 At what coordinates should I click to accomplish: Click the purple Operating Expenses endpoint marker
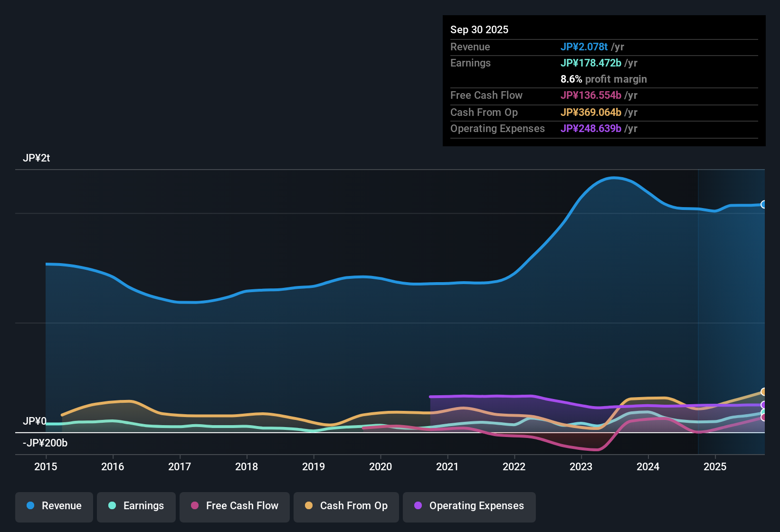pos(763,405)
